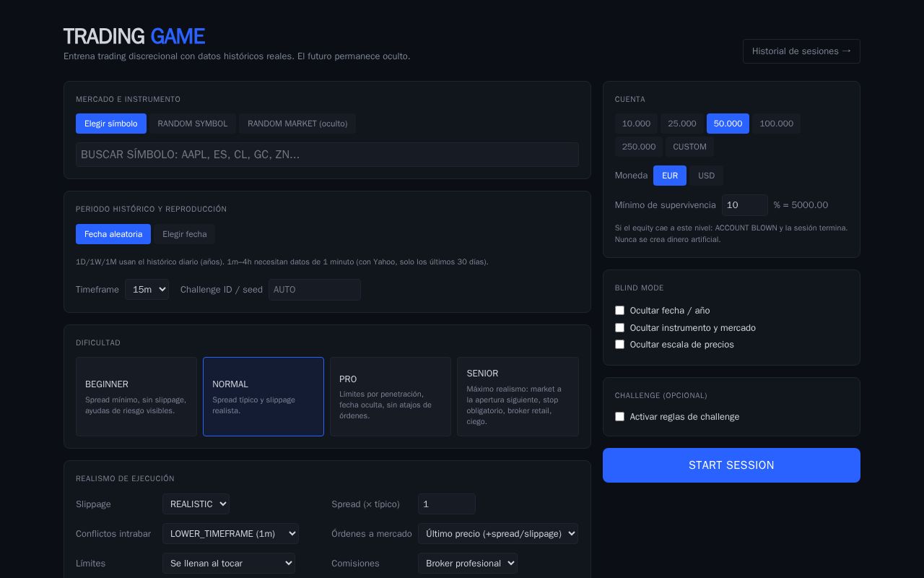Check Activar reglas de challenge
924x578 pixels.
point(619,417)
